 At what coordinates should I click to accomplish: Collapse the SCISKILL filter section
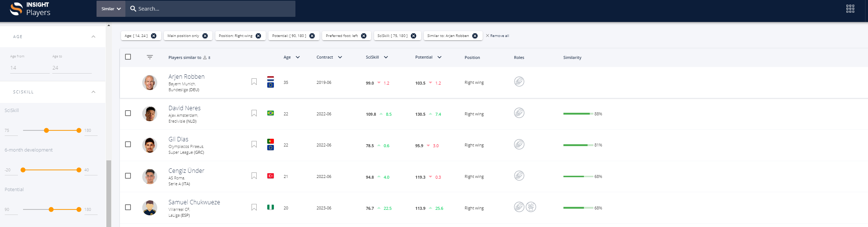(93, 92)
